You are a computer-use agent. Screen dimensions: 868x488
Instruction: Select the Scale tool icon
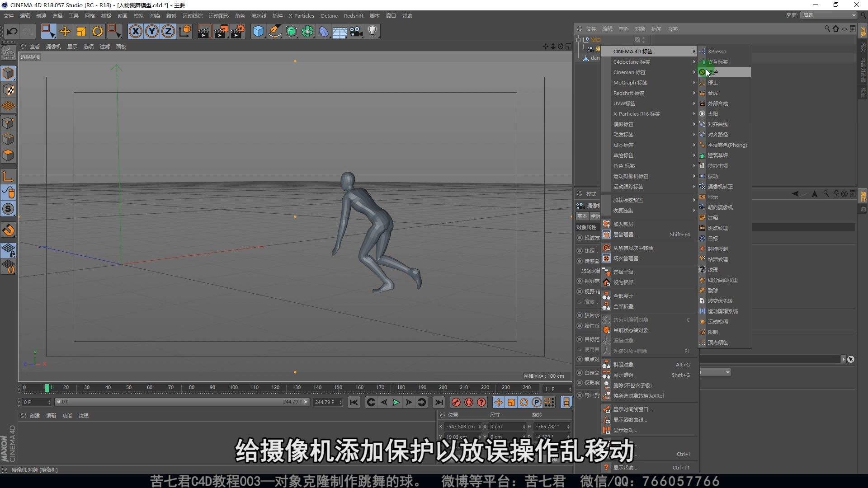(x=81, y=32)
